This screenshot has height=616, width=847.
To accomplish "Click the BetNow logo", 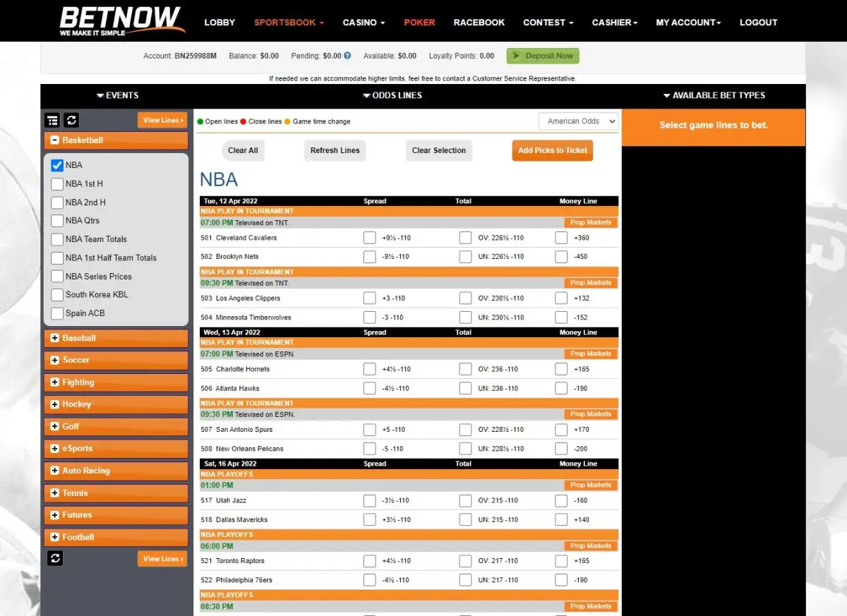I will pyautogui.click(x=123, y=21).
